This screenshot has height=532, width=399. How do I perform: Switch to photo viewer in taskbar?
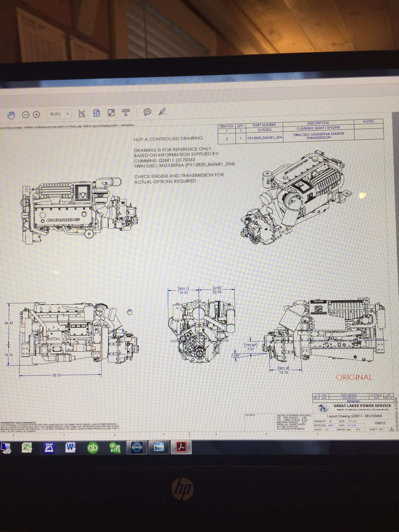coord(159,447)
